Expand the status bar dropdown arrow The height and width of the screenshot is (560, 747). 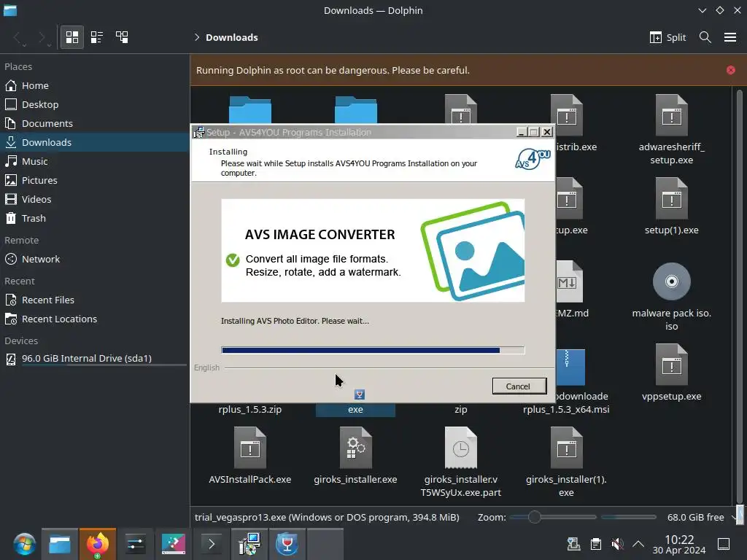pos(734,517)
